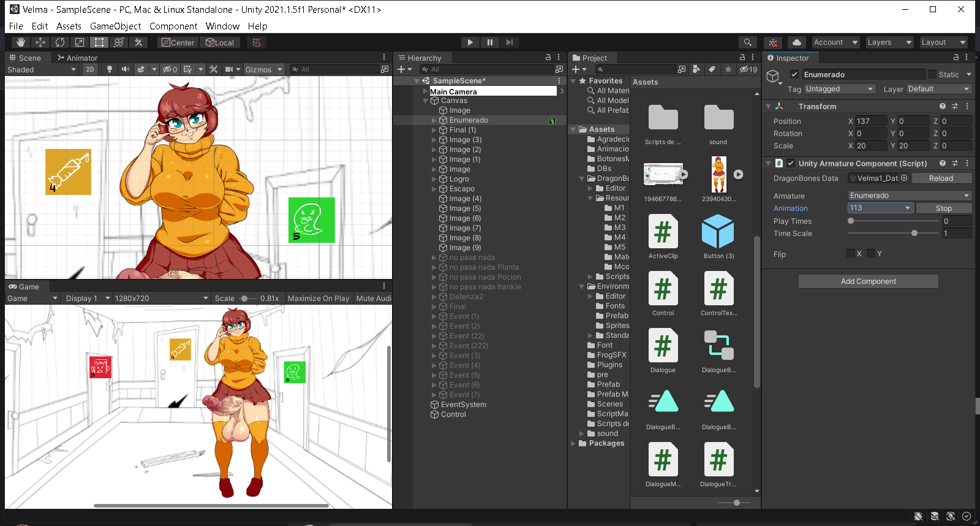This screenshot has width=980, height=526.
Task: Open the File menu
Action: [16, 26]
